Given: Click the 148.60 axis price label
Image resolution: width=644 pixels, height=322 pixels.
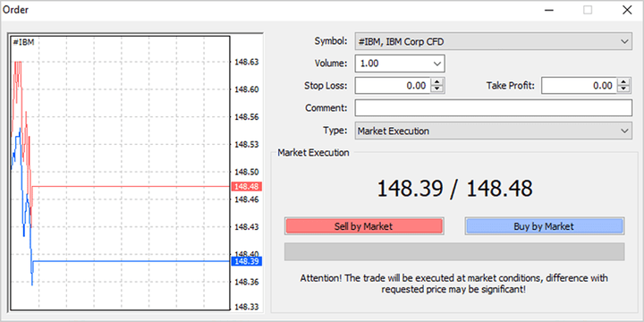Looking at the screenshot, I should [x=247, y=89].
